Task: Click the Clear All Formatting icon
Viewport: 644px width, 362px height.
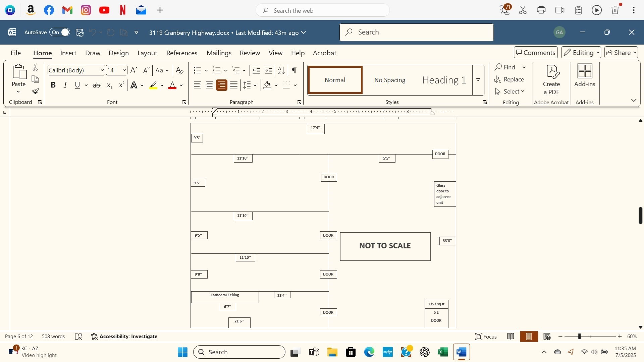Action: (179, 70)
